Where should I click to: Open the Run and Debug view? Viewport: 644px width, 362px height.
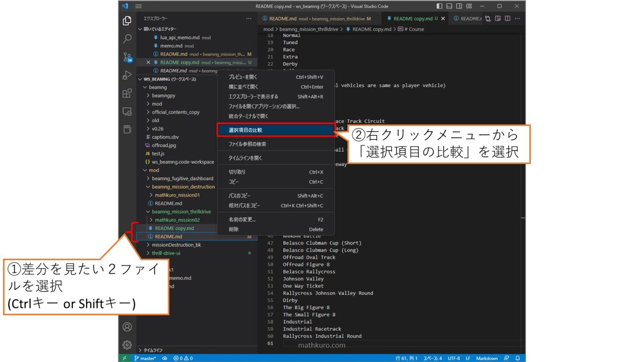(127, 75)
